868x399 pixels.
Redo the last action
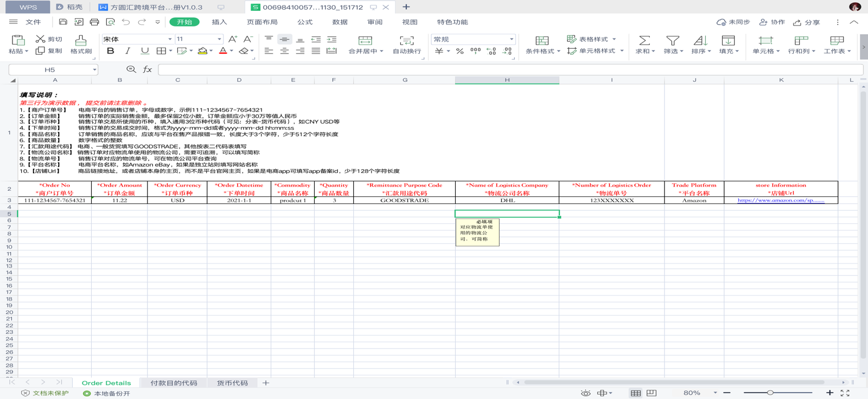tap(142, 22)
